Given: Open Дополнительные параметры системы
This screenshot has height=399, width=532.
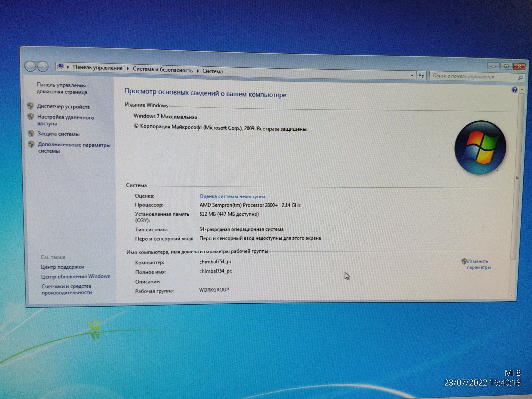Looking at the screenshot, I should point(74,148).
